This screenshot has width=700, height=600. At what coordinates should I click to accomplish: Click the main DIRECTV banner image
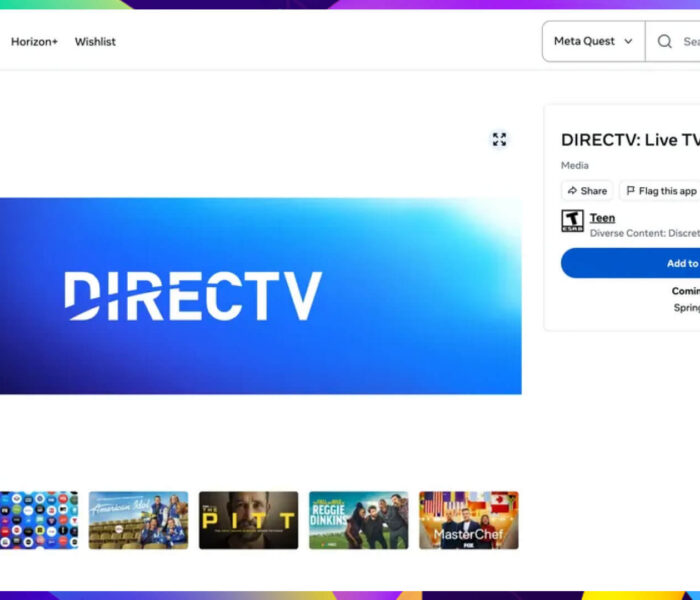[x=261, y=296]
